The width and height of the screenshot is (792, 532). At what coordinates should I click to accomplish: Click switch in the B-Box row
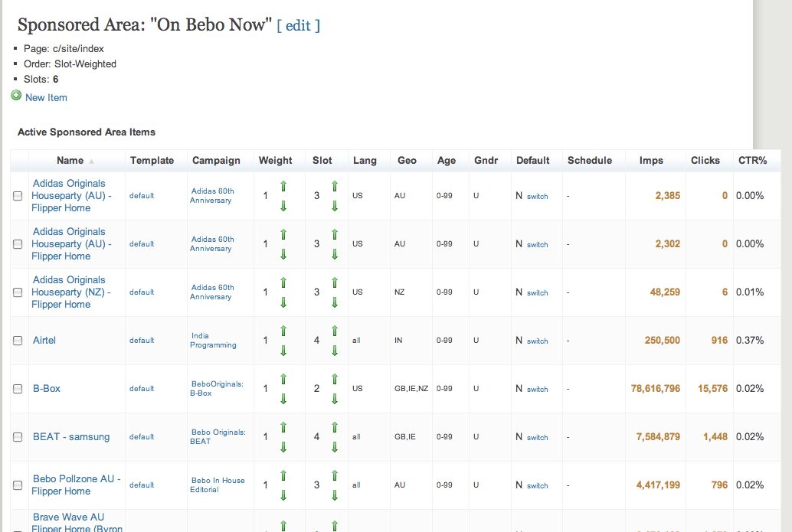click(538, 389)
